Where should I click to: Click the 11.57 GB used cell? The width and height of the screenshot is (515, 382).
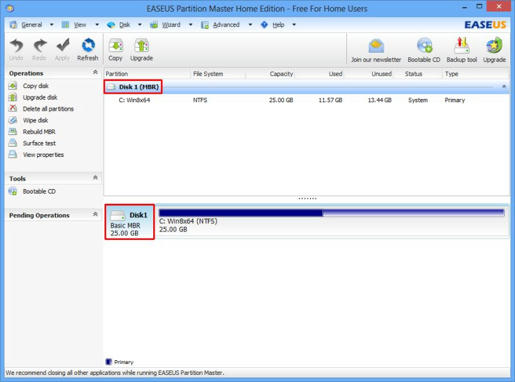point(330,100)
